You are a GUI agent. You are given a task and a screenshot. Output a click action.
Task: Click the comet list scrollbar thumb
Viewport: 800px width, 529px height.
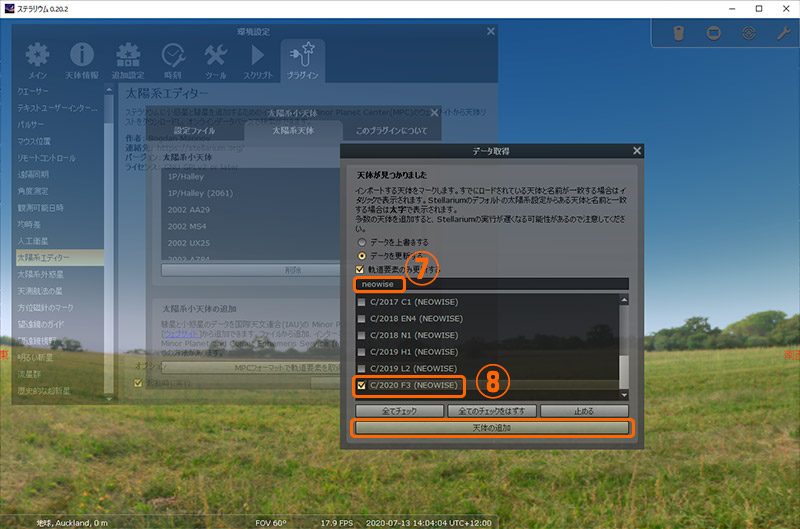coord(624,372)
